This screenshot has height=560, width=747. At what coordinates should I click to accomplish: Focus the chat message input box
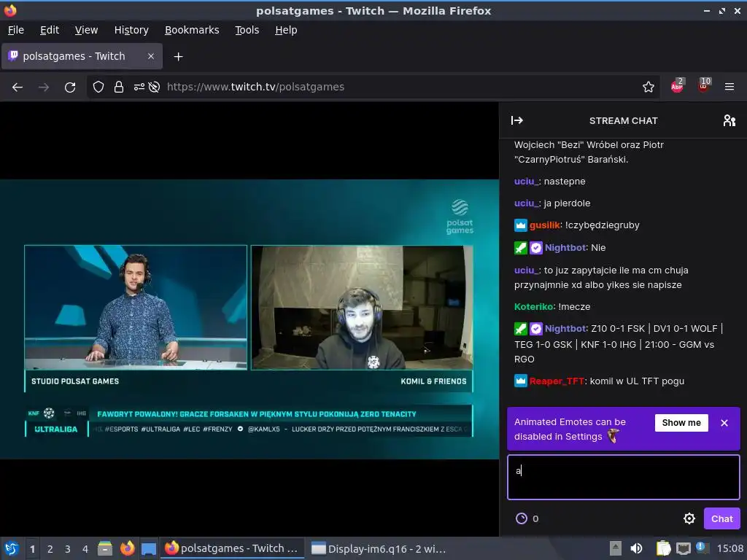(x=623, y=477)
